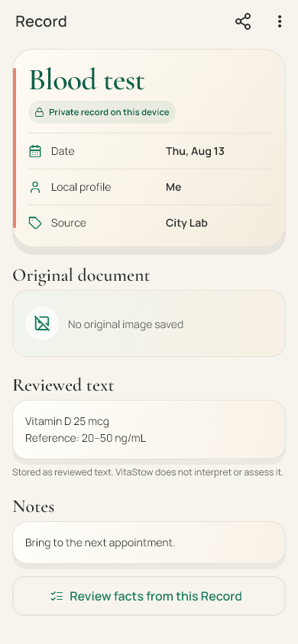298x644 pixels.
Task: Tap the Source value City Lab
Action: pos(186,223)
